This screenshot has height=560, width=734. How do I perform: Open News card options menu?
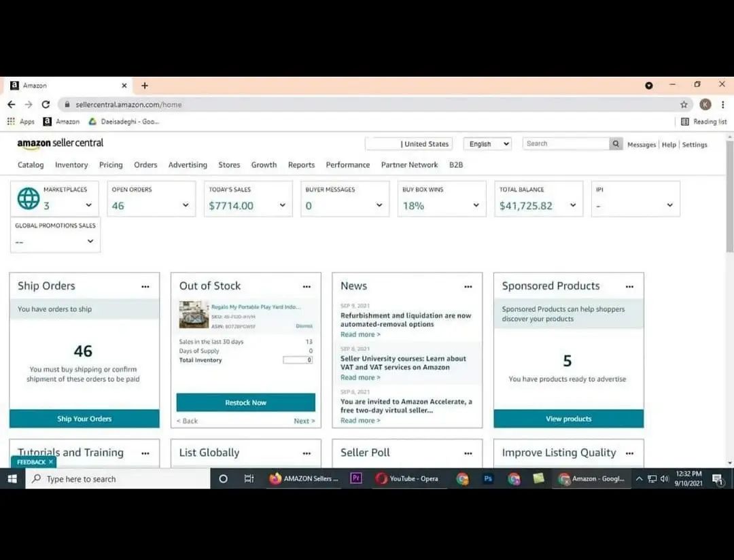click(468, 287)
